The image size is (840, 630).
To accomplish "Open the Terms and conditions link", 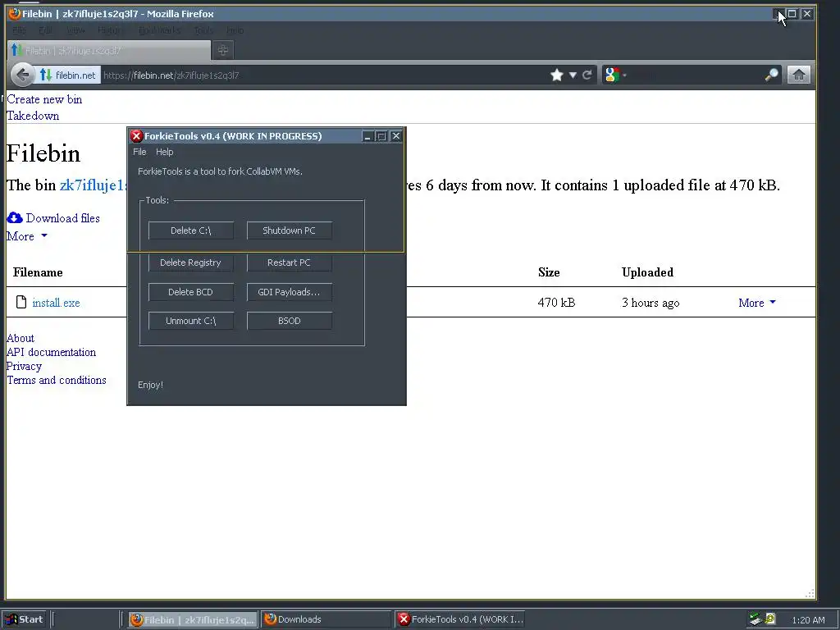I will [57, 380].
